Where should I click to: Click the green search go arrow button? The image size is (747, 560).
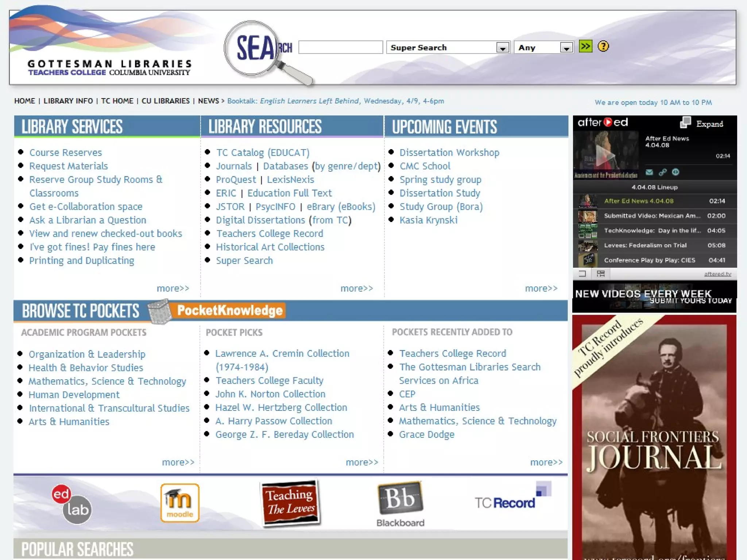585,46
